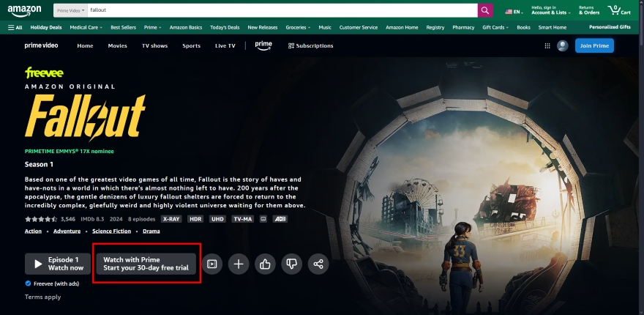
Task: Go to Customer Service
Action: 358,28
